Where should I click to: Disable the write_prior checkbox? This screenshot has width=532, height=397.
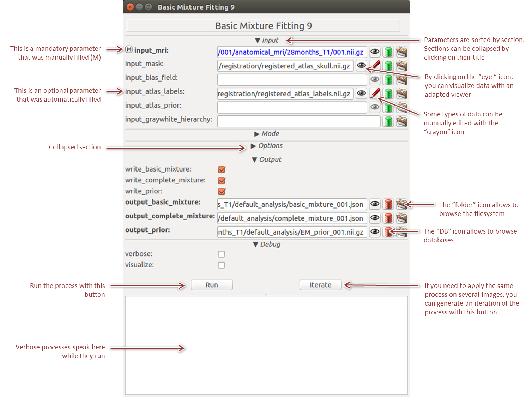point(222,191)
